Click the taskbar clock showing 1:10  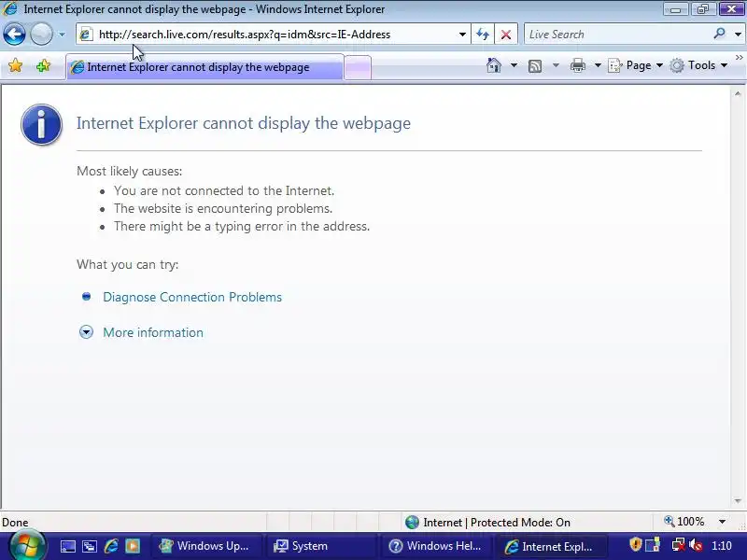(721, 546)
